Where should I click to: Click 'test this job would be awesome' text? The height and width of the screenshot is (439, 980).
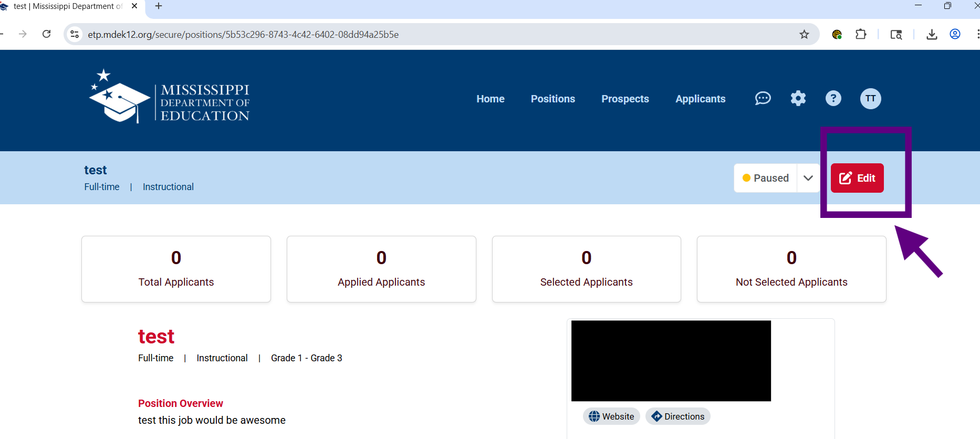[x=212, y=420]
